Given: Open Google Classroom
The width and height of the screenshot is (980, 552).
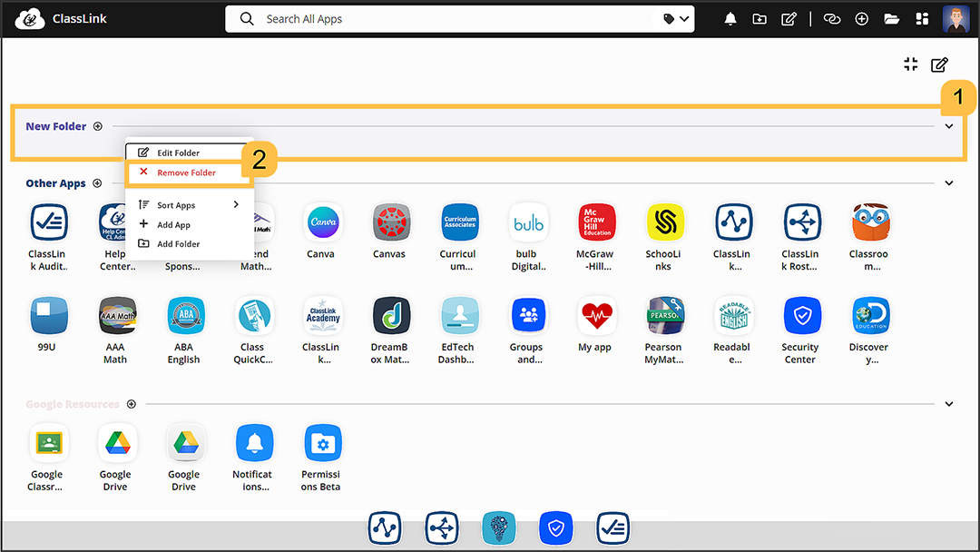Looking at the screenshot, I should pyautogui.click(x=49, y=442).
